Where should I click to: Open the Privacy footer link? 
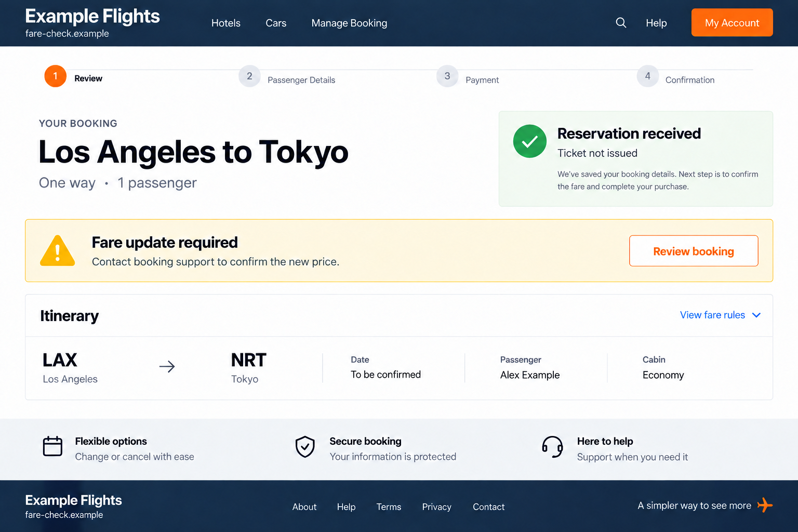pos(436,507)
